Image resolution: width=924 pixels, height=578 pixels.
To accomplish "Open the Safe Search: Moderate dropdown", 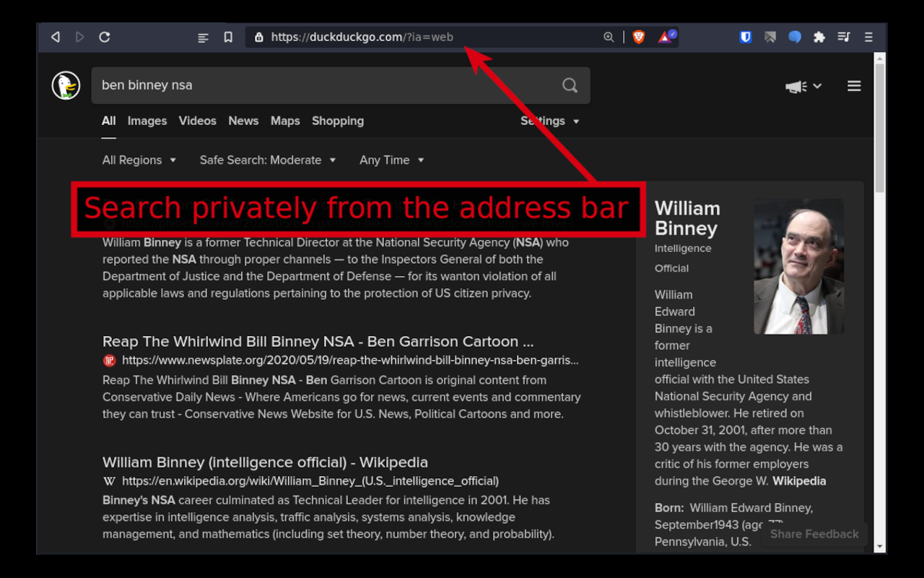I will [268, 160].
